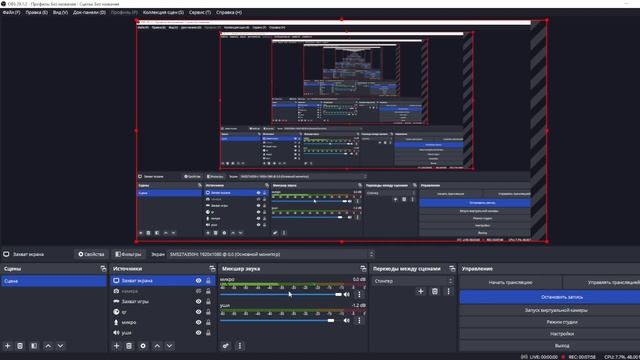
Task: Open transition properties three-dots icon
Action: point(448,291)
